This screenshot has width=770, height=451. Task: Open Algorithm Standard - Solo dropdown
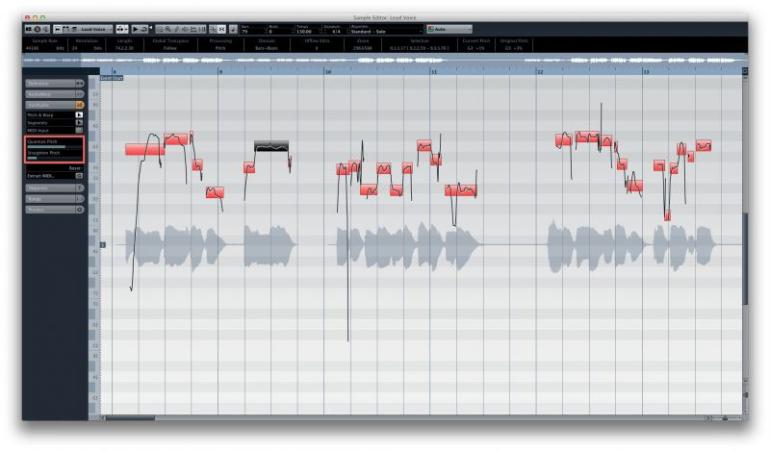[385, 31]
